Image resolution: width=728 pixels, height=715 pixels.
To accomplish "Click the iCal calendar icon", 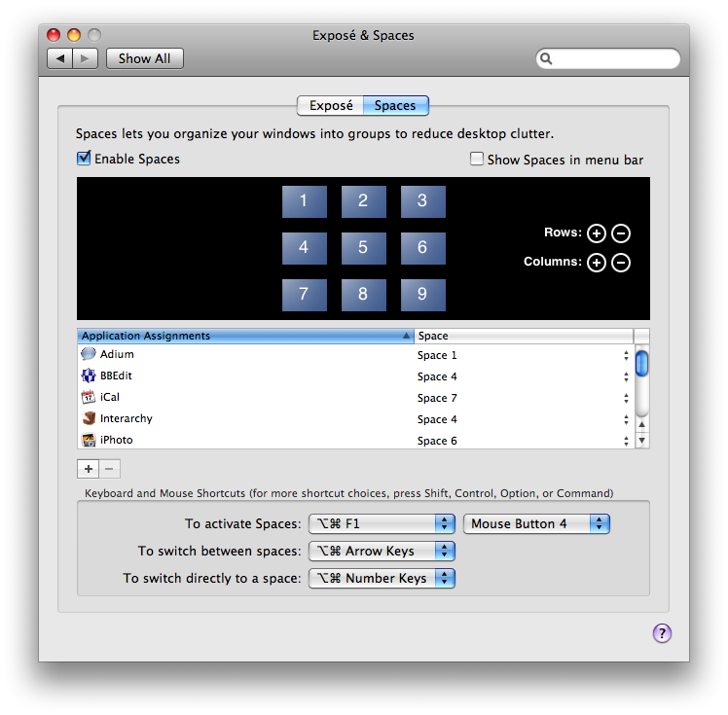I will (89, 398).
